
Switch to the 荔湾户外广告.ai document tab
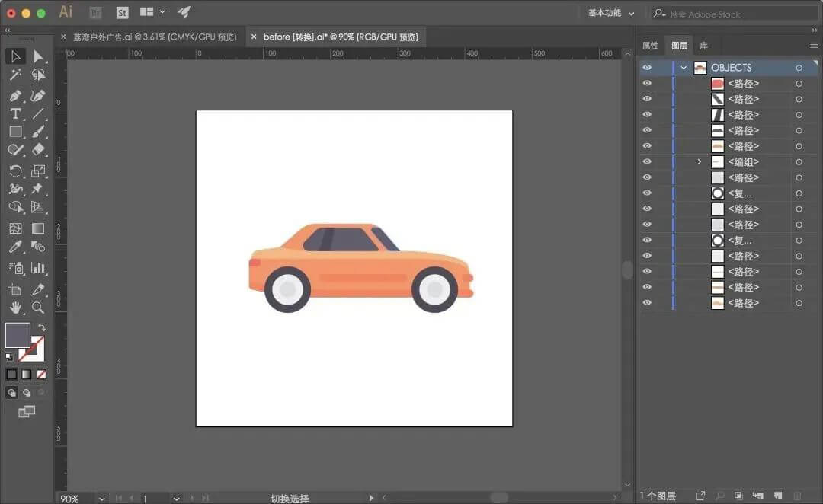[154, 37]
